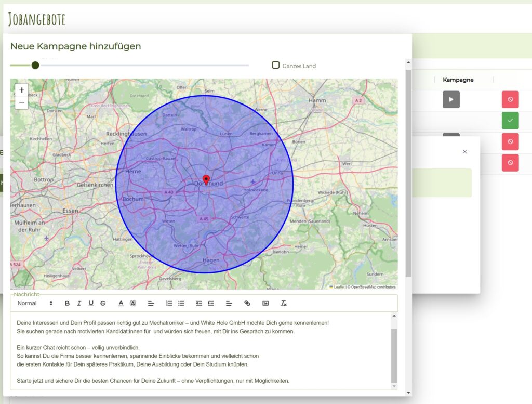Apply italic formatting to message

79,303
